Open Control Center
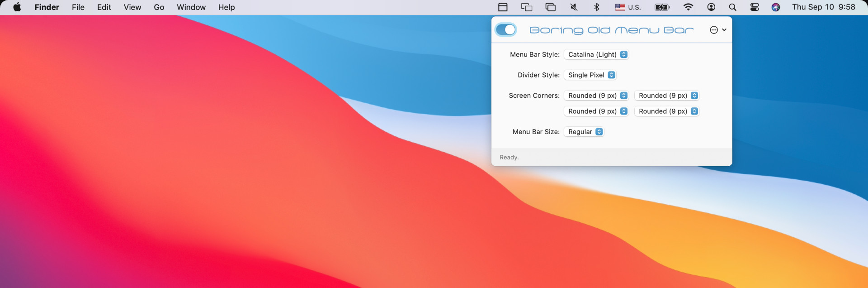Viewport: 868px width, 288px height. point(755,7)
